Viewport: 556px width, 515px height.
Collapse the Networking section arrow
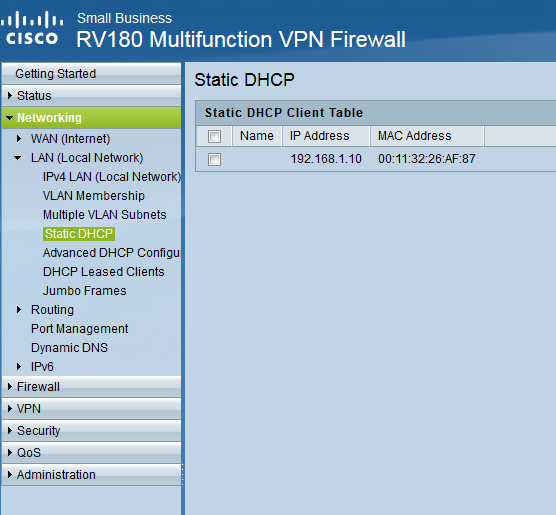10,117
